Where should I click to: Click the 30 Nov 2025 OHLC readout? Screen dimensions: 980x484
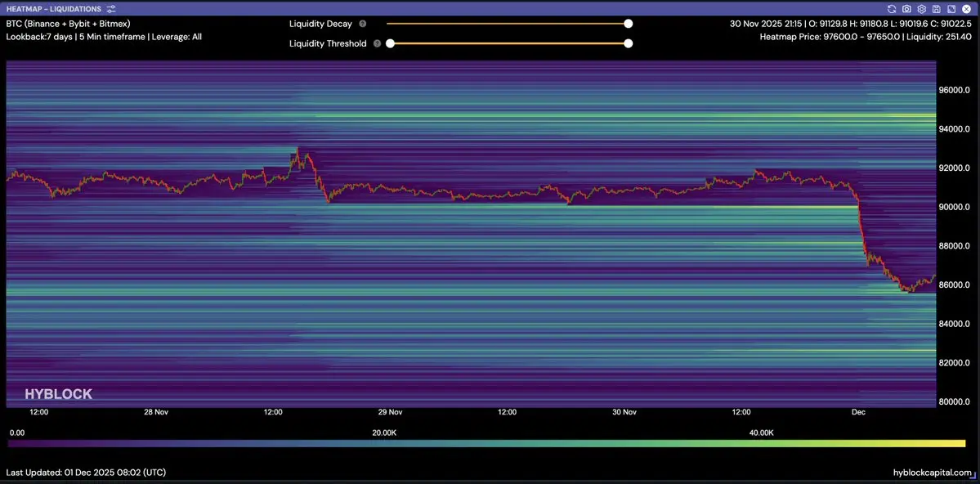click(851, 24)
